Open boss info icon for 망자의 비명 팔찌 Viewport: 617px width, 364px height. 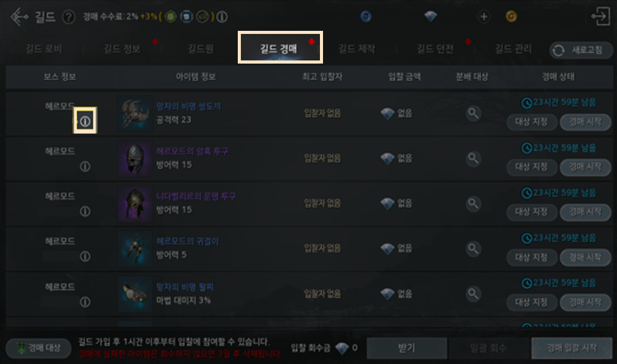[x=85, y=302]
